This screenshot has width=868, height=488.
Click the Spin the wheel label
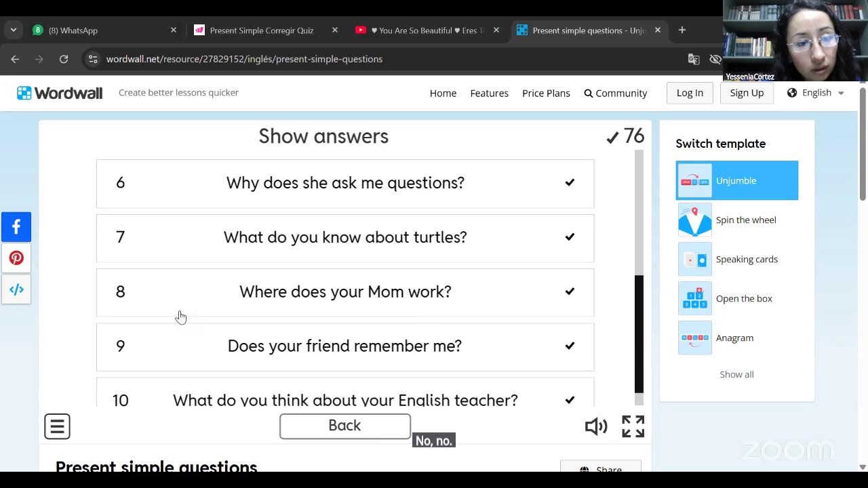(746, 220)
